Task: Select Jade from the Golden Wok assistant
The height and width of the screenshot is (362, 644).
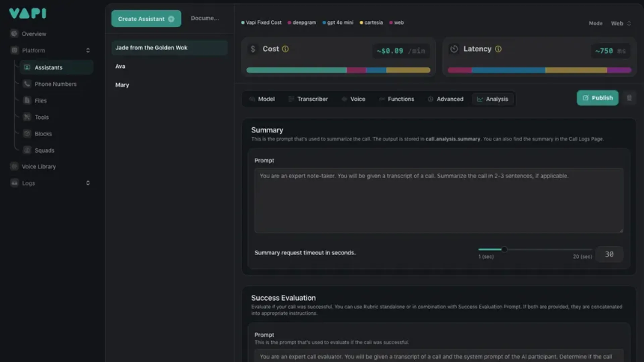Action: [169, 48]
